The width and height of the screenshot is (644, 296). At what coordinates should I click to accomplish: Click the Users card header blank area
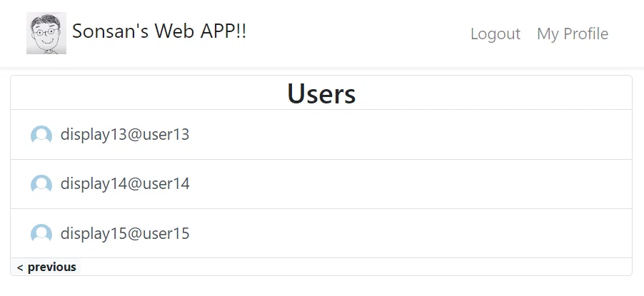[x=493, y=93]
